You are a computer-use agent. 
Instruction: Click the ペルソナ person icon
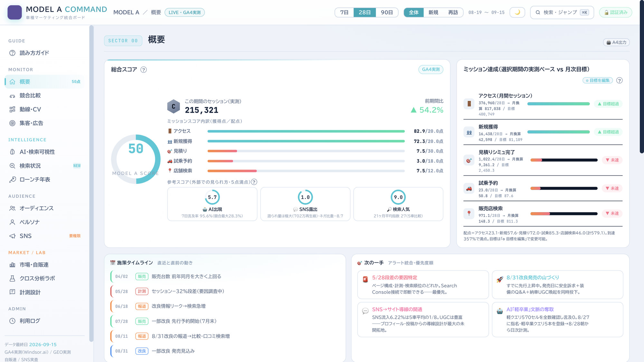[x=12, y=222]
